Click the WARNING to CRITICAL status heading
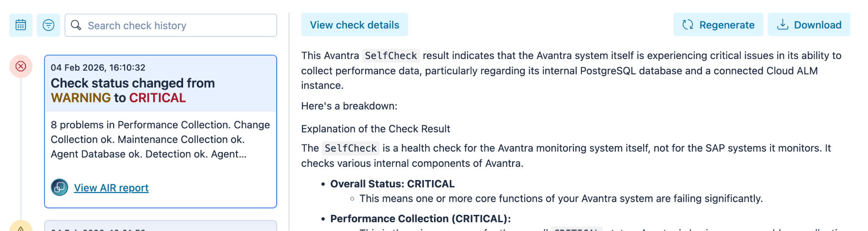Viewport: 868px width, 231px height. pyautogui.click(x=133, y=90)
